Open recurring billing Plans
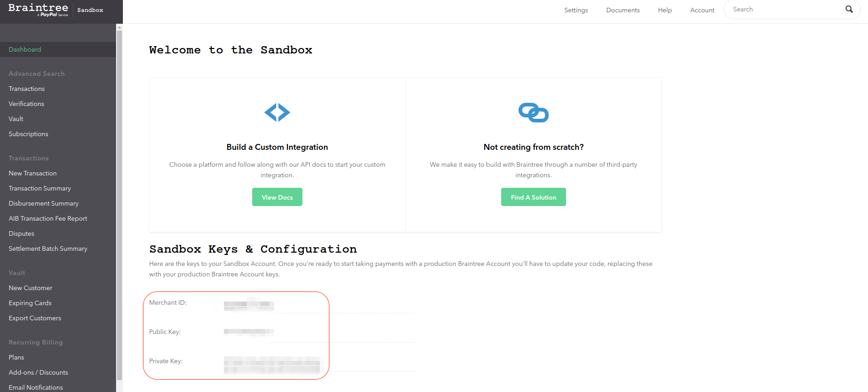The image size is (868, 392). pyautogui.click(x=16, y=357)
